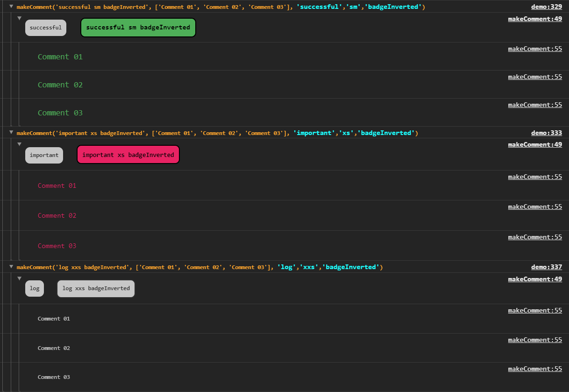Open makeComment:49 link on the successful badge row
Screen dimensions: 569x392
tap(535, 19)
